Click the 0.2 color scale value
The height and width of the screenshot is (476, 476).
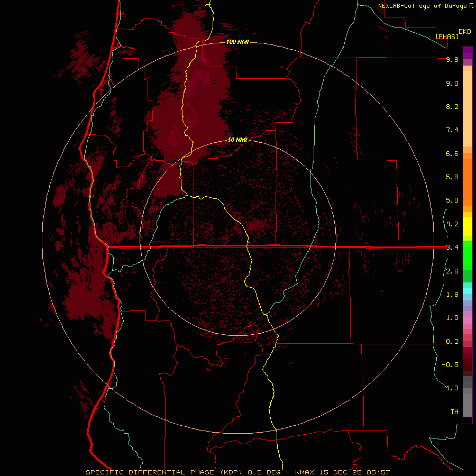click(452, 342)
